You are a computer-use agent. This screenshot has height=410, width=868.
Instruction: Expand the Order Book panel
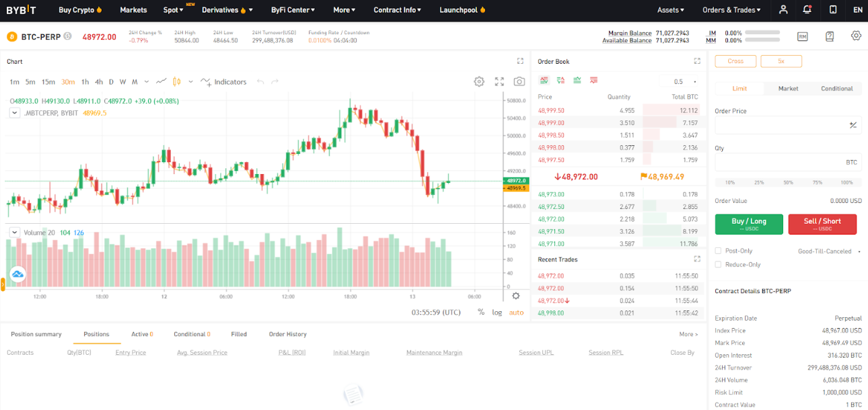click(697, 61)
